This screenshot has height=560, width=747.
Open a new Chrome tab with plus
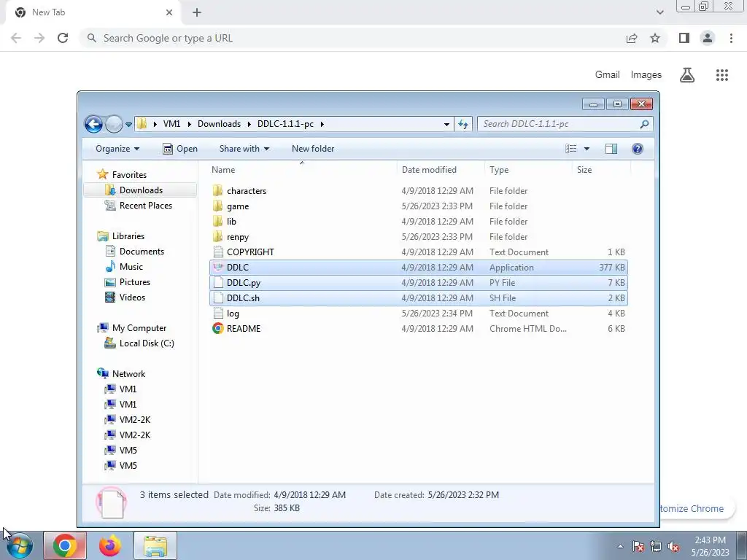coord(197,13)
